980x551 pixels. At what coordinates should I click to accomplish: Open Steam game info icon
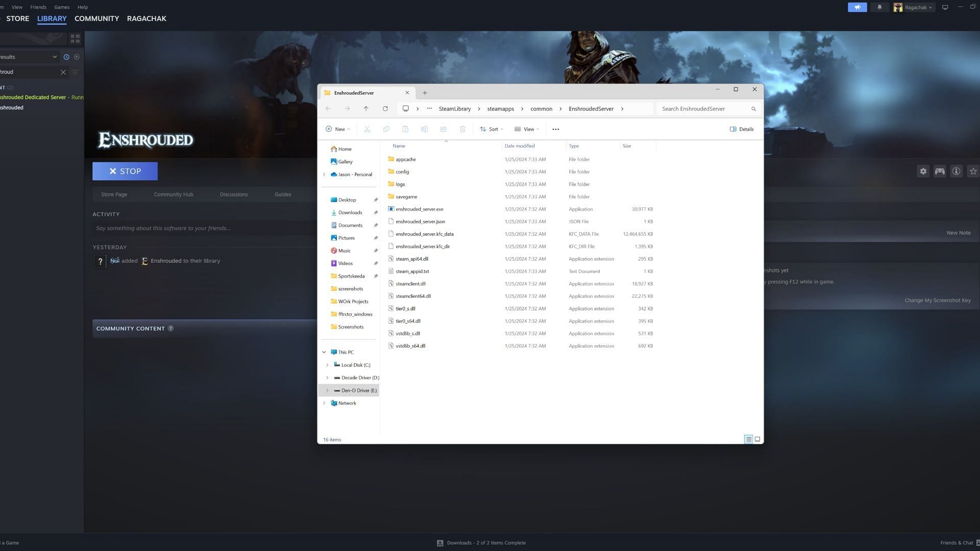[x=956, y=171]
